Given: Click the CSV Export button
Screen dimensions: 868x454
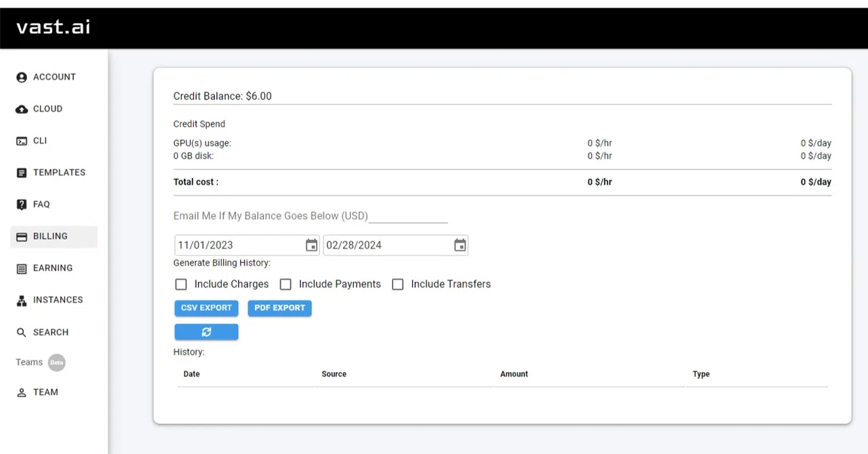Looking at the screenshot, I should (x=206, y=308).
